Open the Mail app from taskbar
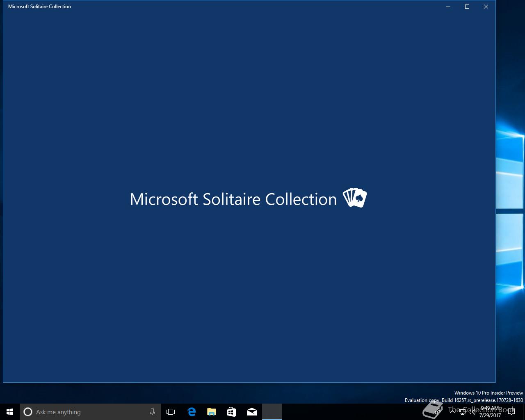 coord(251,412)
